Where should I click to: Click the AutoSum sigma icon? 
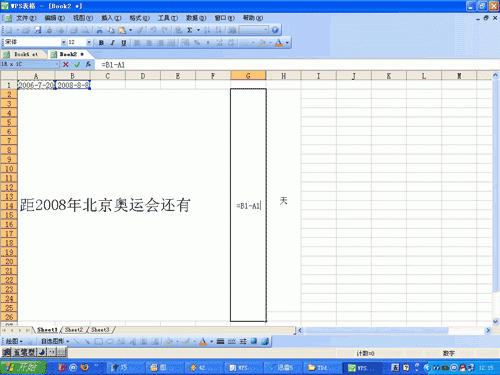tap(190, 30)
